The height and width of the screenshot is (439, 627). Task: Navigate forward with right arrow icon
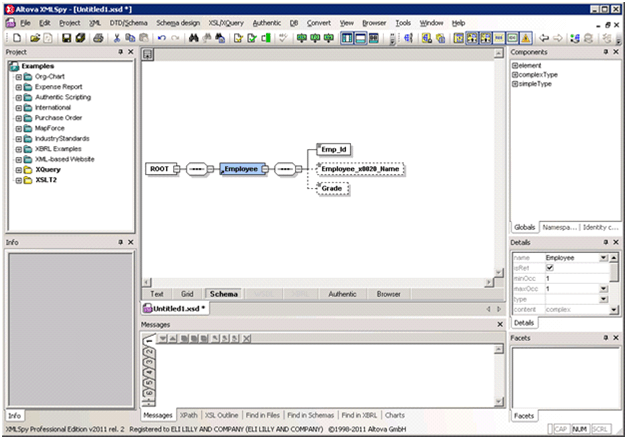coord(557,38)
